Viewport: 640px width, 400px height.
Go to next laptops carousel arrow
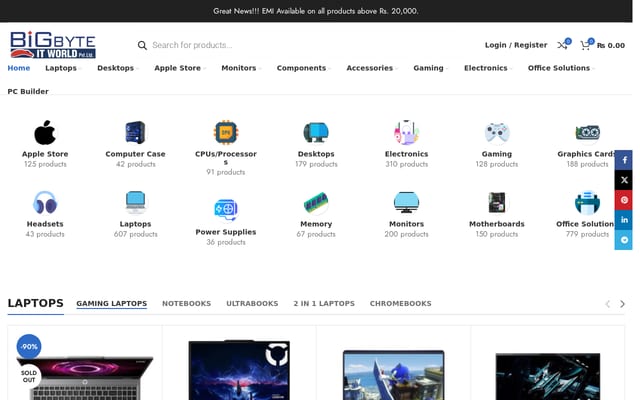click(622, 304)
